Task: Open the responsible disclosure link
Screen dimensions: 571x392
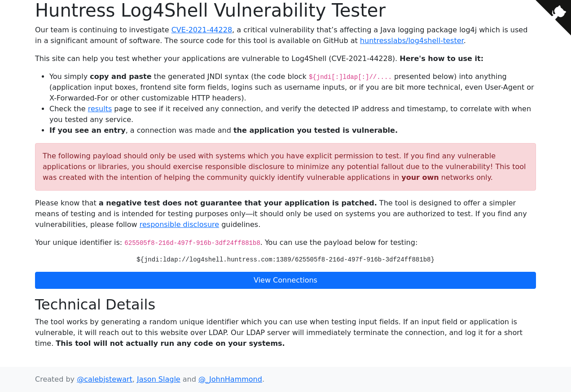Action: 179,225
